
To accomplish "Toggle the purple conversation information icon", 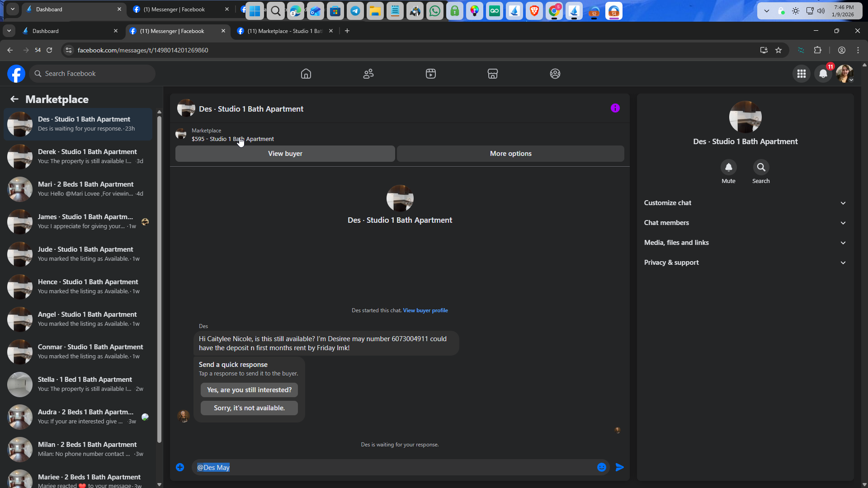I will (615, 108).
